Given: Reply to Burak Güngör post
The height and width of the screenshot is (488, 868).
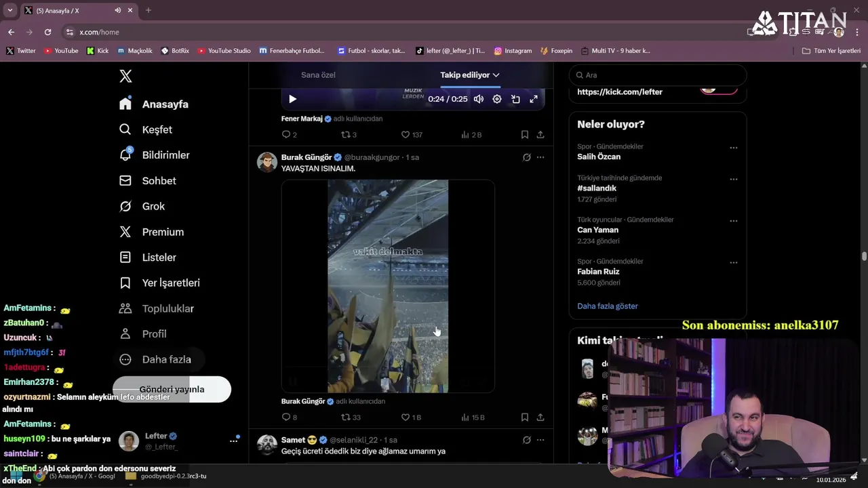Looking at the screenshot, I should click(x=290, y=418).
